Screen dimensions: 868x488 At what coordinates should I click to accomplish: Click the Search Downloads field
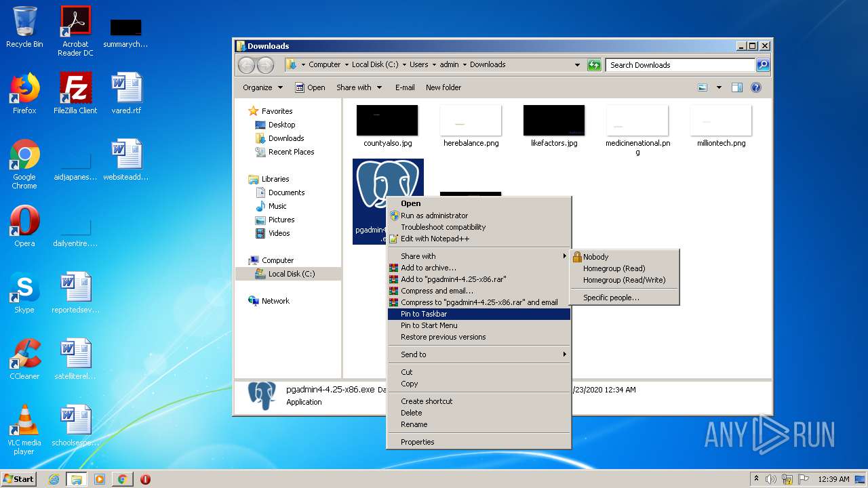[x=680, y=65]
